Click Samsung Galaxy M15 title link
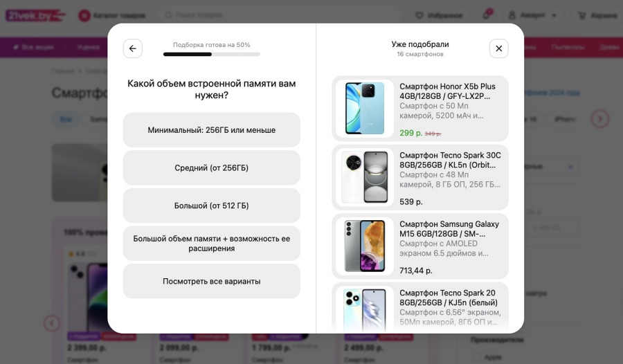 tap(449, 229)
